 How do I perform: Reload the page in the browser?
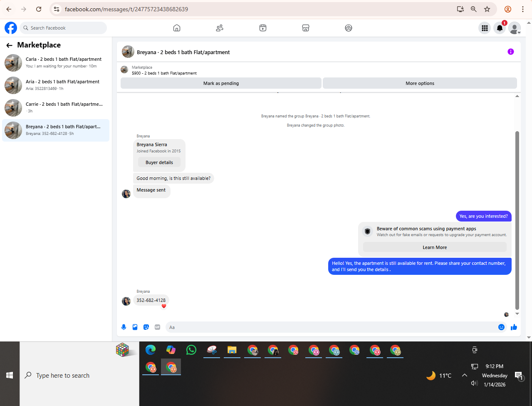pyautogui.click(x=39, y=9)
